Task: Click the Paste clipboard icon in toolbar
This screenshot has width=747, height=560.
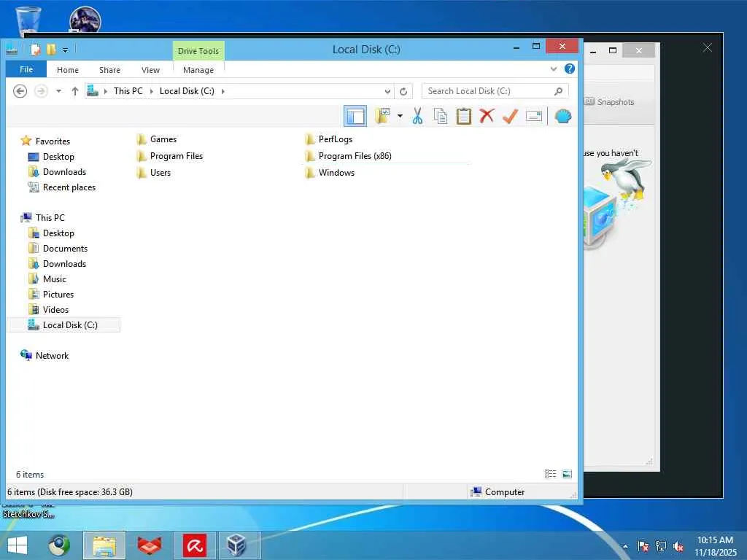Action: [463, 116]
